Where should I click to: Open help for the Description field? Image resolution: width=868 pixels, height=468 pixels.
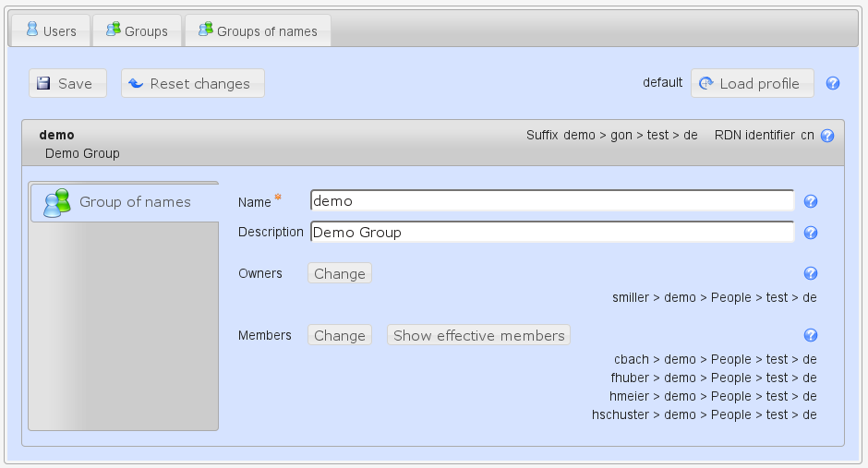pyautogui.click(x=811, y=233)
